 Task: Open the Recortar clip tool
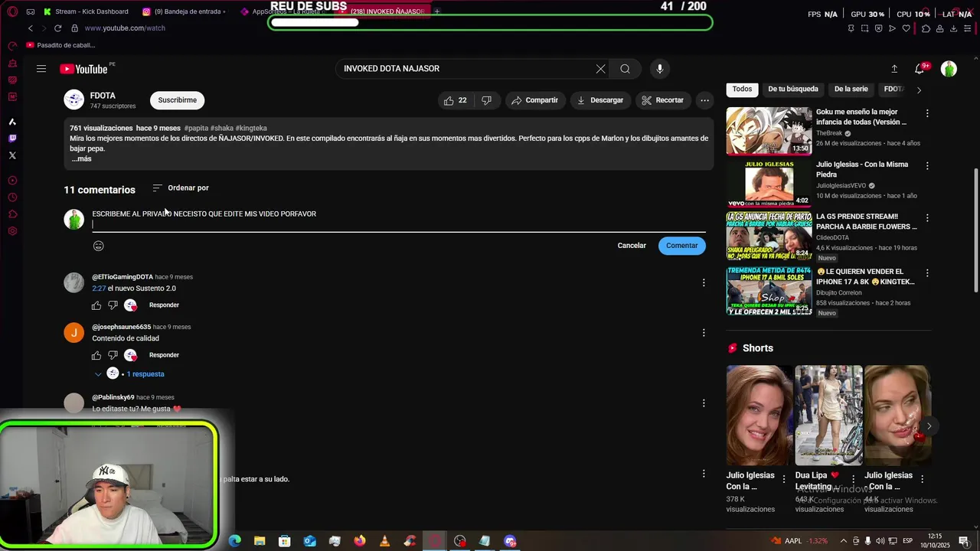(x=663, y=100)
